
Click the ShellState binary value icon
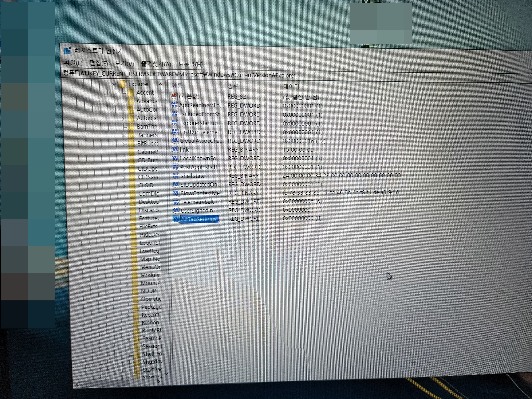click(x=176, y=176)
